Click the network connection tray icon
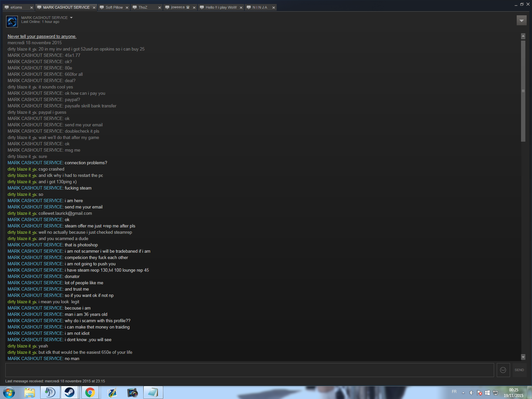 click(495, 393)
